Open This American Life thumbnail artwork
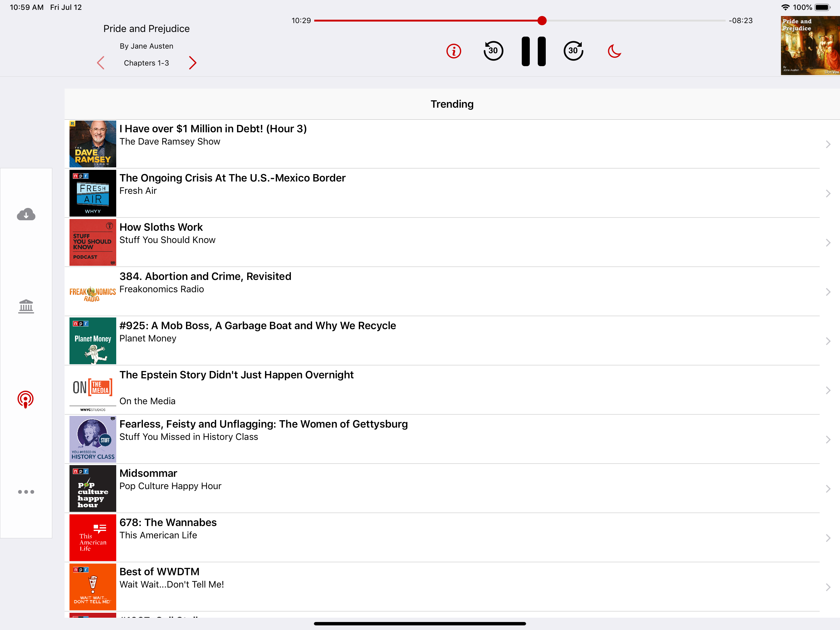The image size is (840, 630). pyautogui.click(x=93, y=537)
